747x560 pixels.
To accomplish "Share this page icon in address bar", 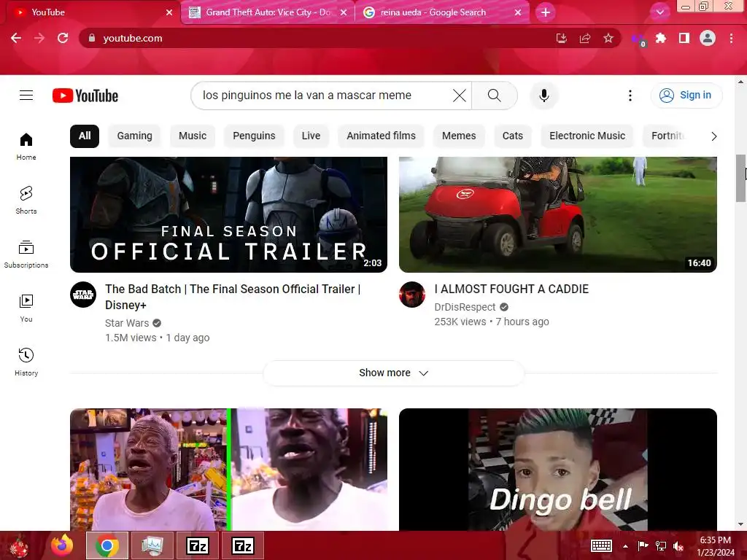I will [584, 38].
